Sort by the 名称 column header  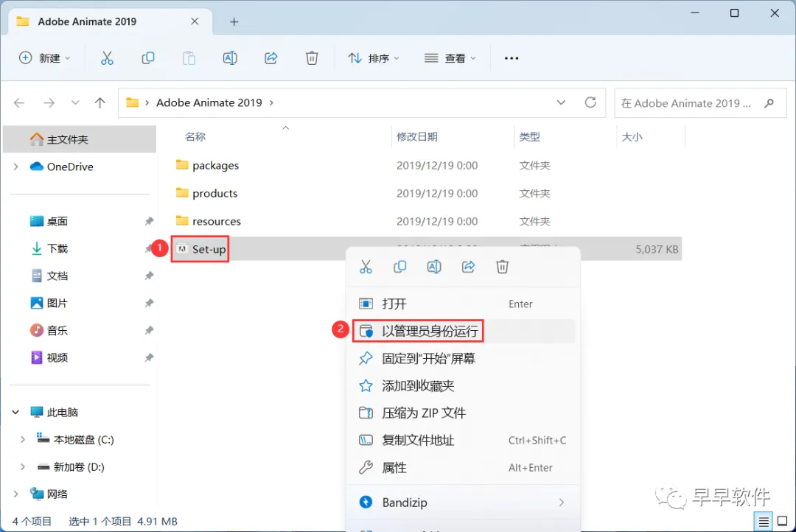click(195, 137)
